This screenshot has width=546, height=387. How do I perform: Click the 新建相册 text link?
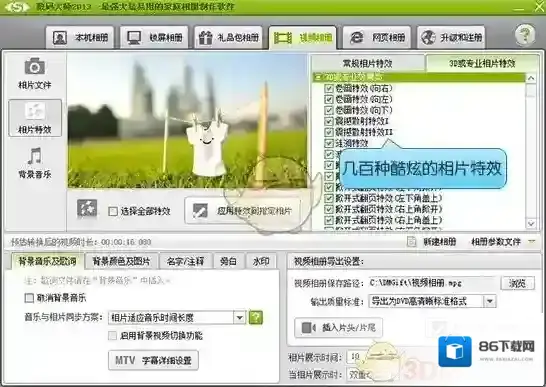pyautogui.click(x=440, y=242)
